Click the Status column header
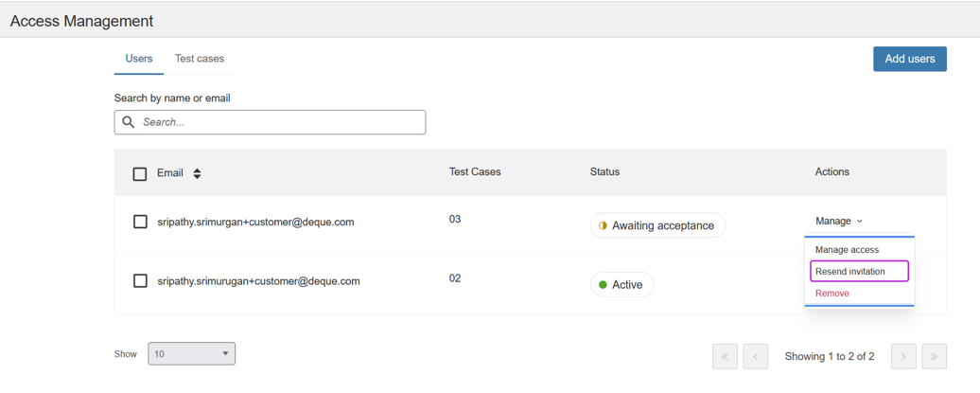This screenshot has width=980, height=393. [604, 171]
